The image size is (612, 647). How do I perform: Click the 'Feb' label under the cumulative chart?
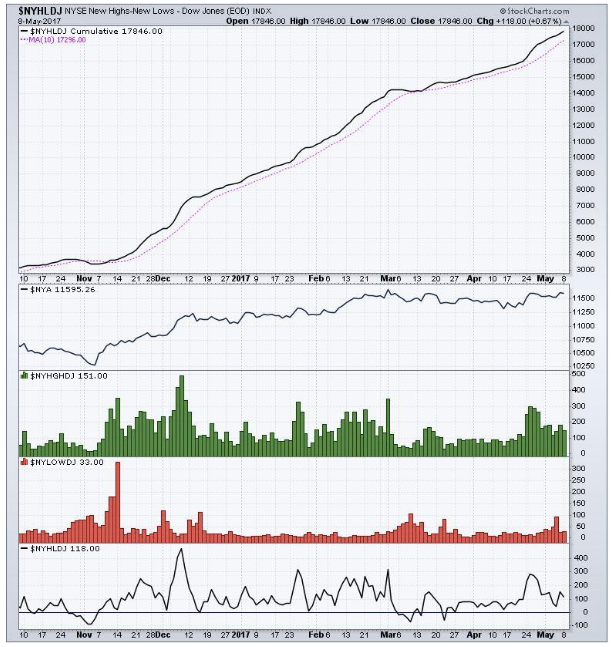[x=316, y=279]
